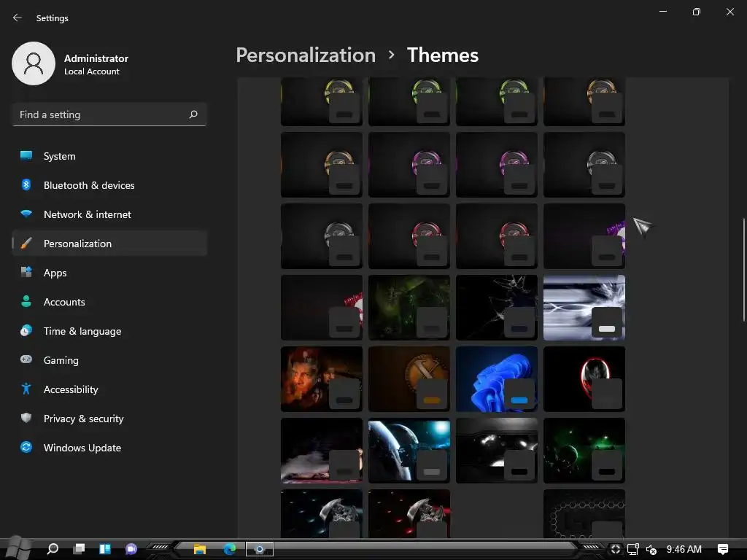Select the blue planet space theme
This screenshot has width=747, height=560.
coord(409,451)
